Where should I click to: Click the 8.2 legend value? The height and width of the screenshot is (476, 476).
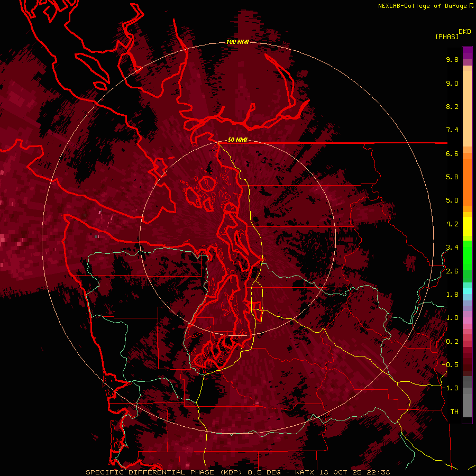point(452,106)
